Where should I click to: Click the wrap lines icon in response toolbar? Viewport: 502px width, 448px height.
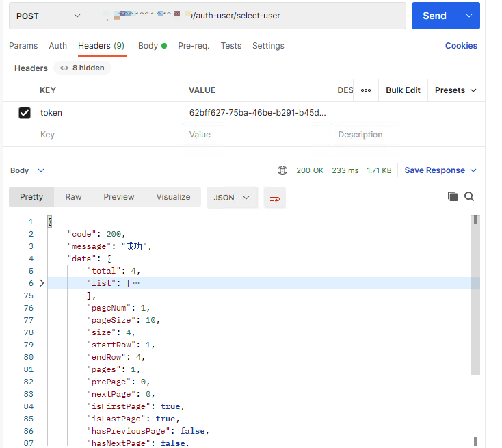(x=275, y=198)
